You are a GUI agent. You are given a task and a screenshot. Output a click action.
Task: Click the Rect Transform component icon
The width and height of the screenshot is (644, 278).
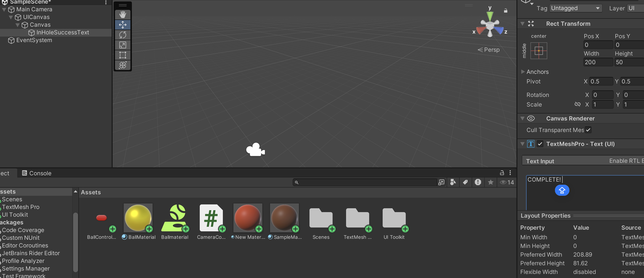click(531, 24)
